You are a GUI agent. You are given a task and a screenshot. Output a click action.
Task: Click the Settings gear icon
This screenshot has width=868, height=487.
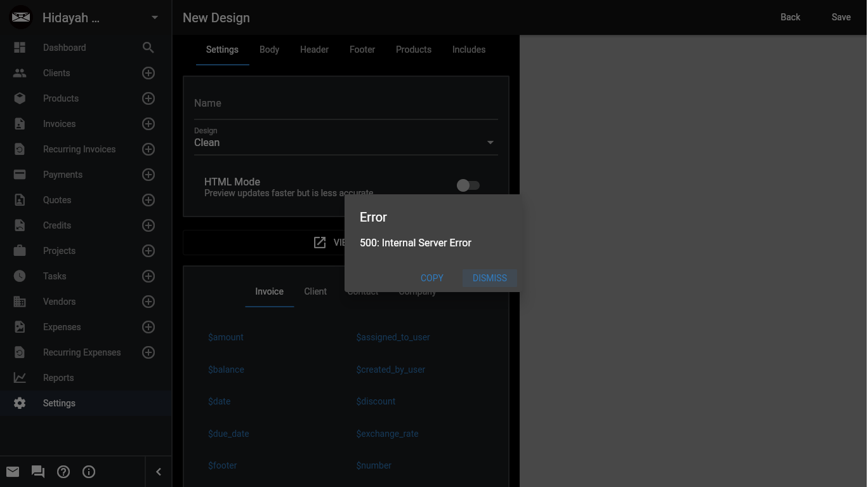point(20,403)
